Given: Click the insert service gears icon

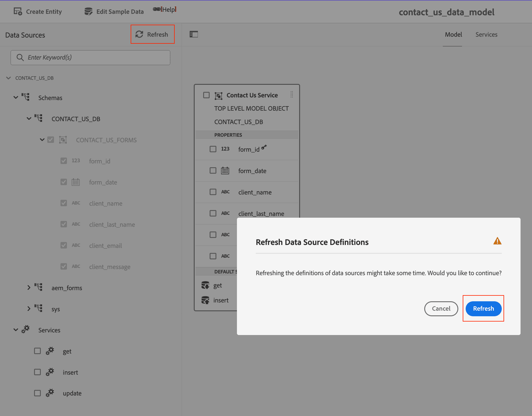Looking at the screenshot, I should (50, 372).
